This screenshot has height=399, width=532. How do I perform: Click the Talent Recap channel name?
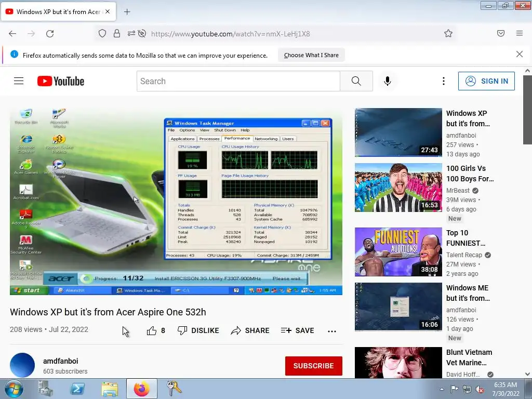[464, 255]
